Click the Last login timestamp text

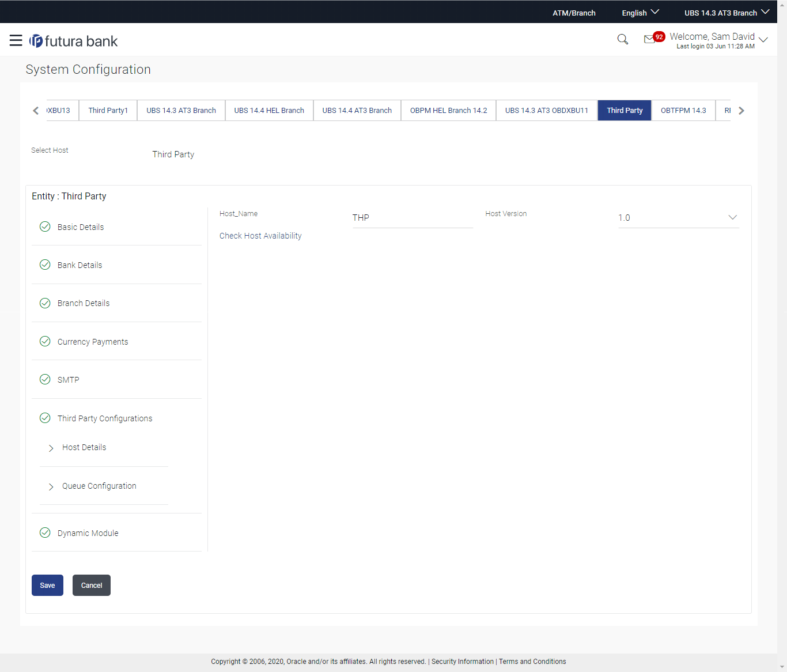pos(716,47)
